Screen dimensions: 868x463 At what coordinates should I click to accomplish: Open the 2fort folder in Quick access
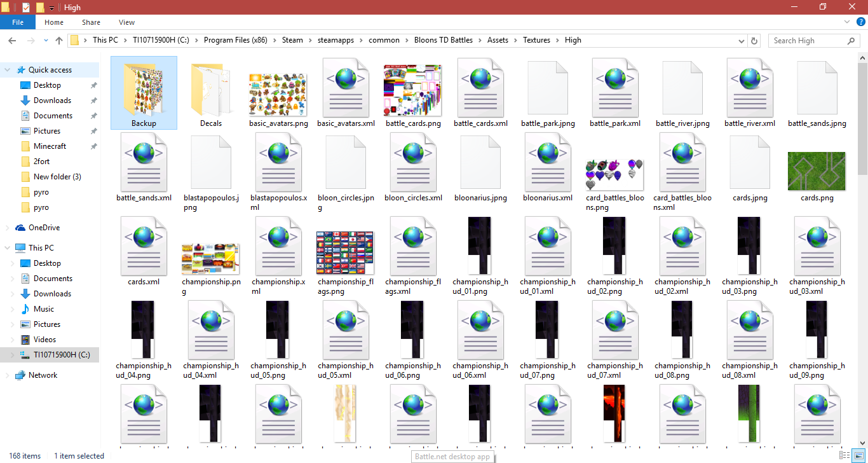[41, 162]
